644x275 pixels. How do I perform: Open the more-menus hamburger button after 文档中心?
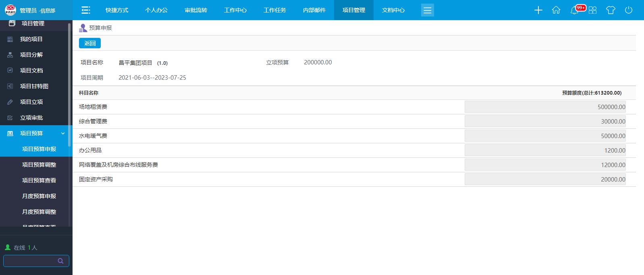click(x=427, y=10)
